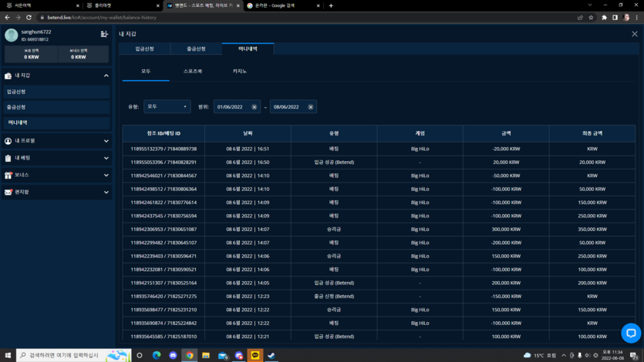Open 출금신청 in the sidebar

click(56, 107)
